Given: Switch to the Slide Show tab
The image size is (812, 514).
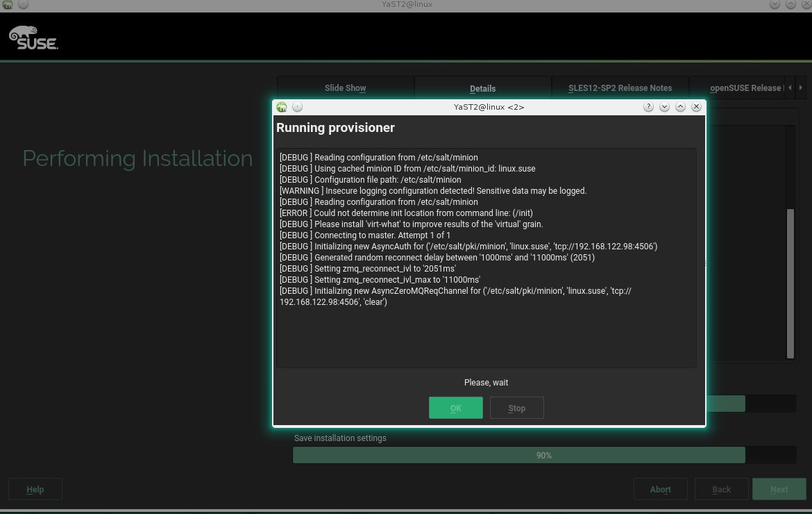Looking at the screenshot, I should pyautogui.click(x=345, y=88).
